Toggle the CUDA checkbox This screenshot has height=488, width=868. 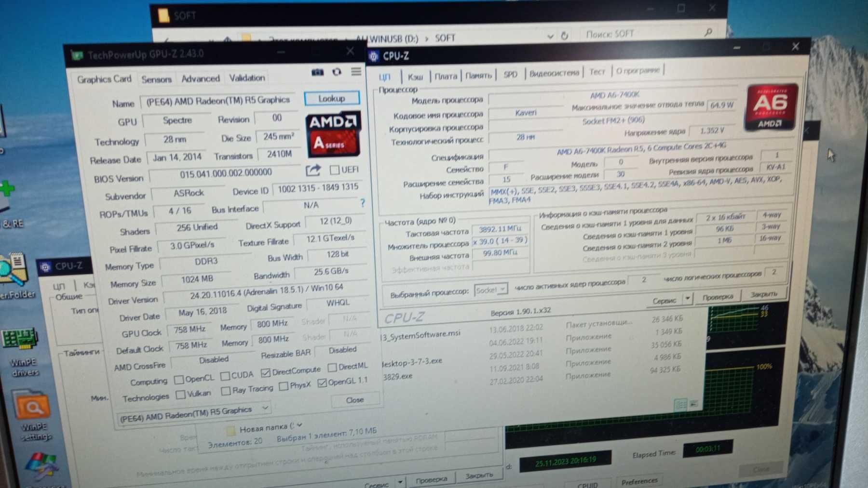click(x=225, y=375)
